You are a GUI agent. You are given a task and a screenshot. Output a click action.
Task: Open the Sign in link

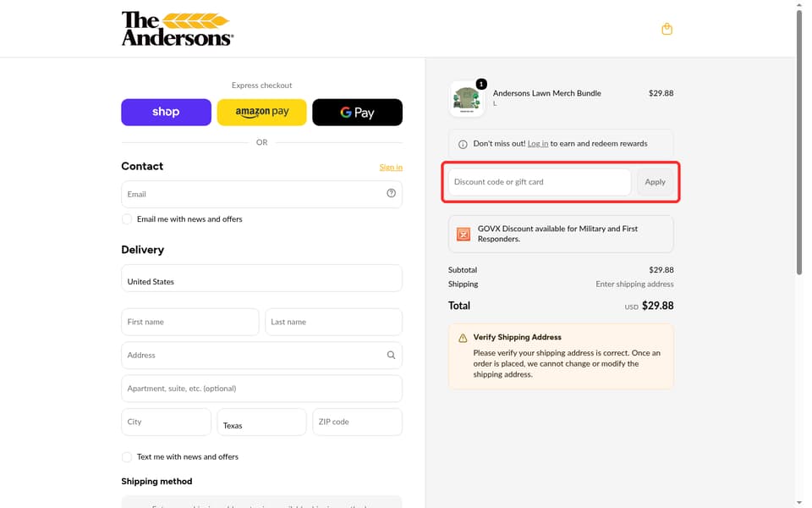(391, 167)
